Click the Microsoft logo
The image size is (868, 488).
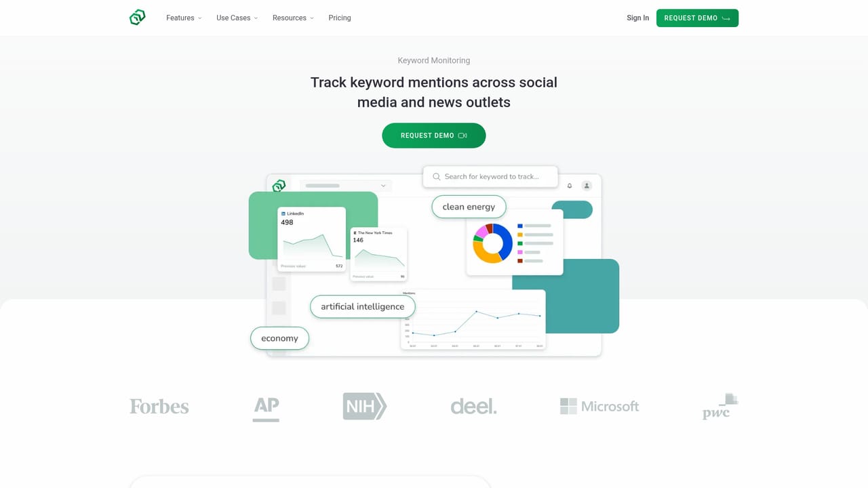pyautogui.click(x=599, y=406)
